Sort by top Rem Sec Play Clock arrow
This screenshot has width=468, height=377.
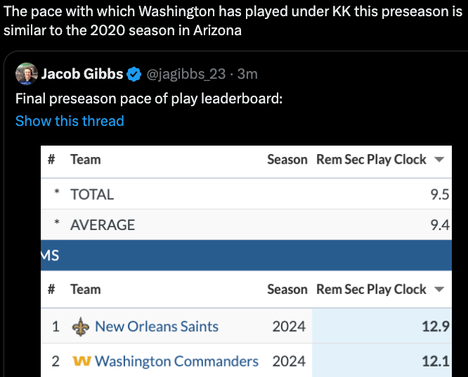pos(439,160)
